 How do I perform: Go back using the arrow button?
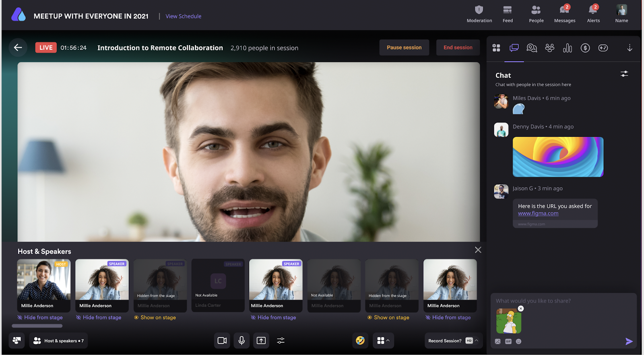coord(18,47)
